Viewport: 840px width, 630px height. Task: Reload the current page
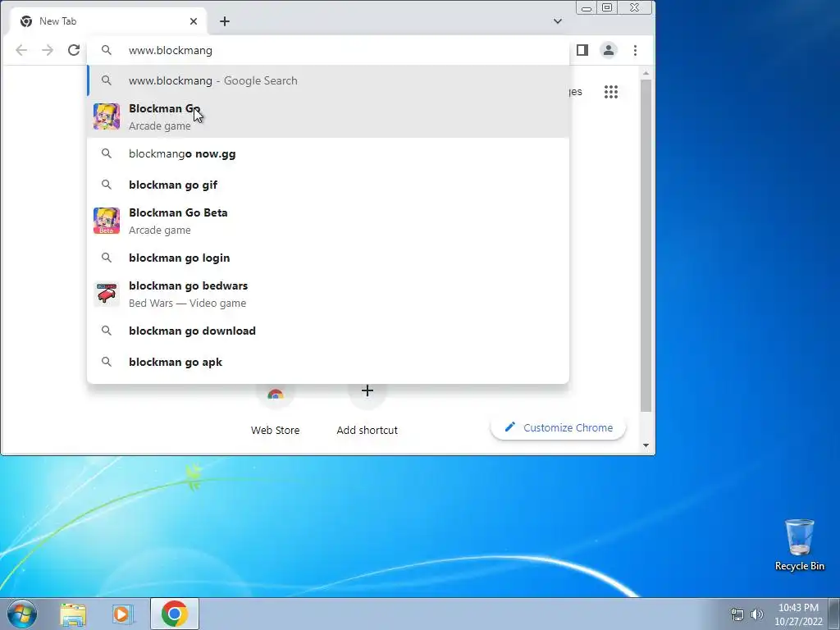pyautogui.click(x=74, y=50)
